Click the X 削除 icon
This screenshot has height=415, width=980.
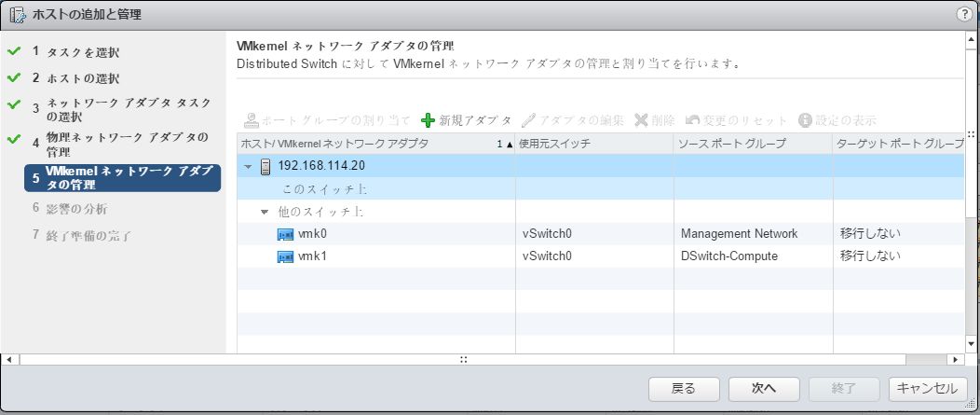pos(641,120)
